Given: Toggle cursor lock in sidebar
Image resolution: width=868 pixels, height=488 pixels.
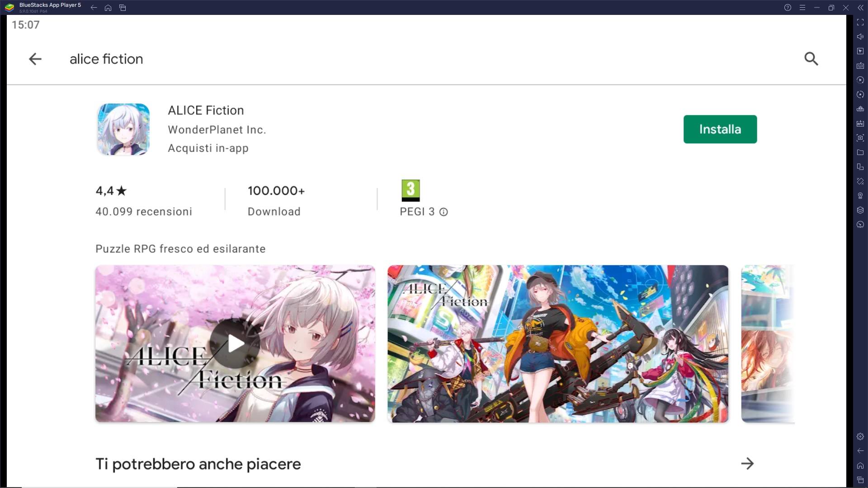Looking at the screenshot, I should [x=860, y=51].
